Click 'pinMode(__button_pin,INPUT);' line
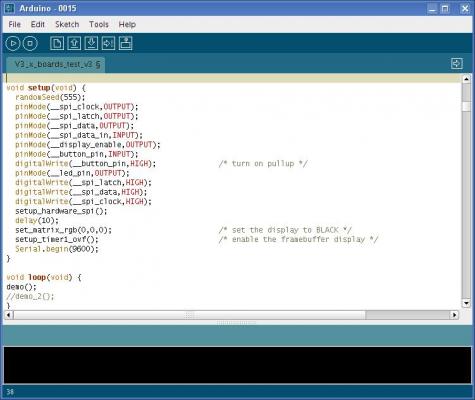This screenshot has width=475, height=400. click(77, 154)
